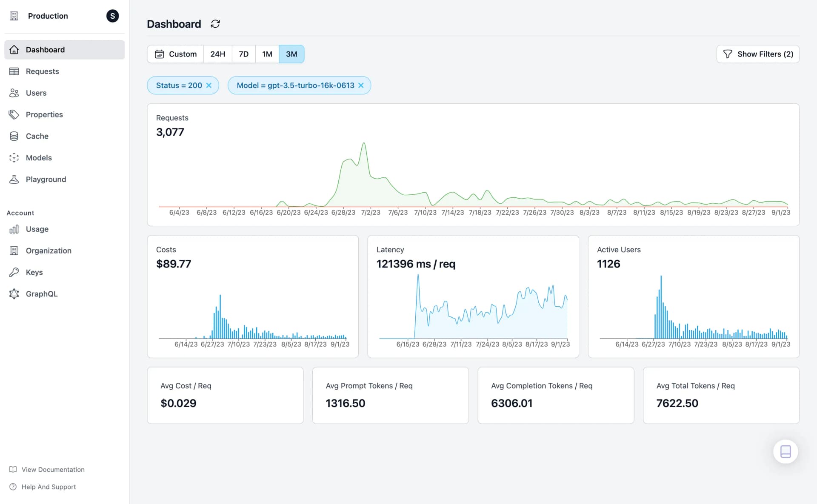817x504 pixels.
Task: Click the View Documentation link
Action: click(x=53, y=470)
